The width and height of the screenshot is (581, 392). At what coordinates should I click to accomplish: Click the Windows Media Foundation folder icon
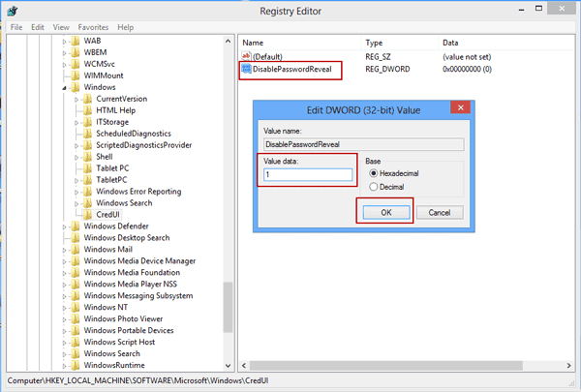pyautogui.click(x=76, y=272)
